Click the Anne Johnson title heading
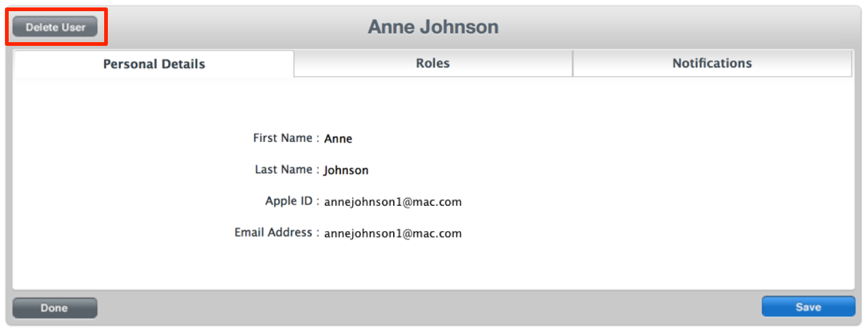The image size is (868, 331). (433, 27)
